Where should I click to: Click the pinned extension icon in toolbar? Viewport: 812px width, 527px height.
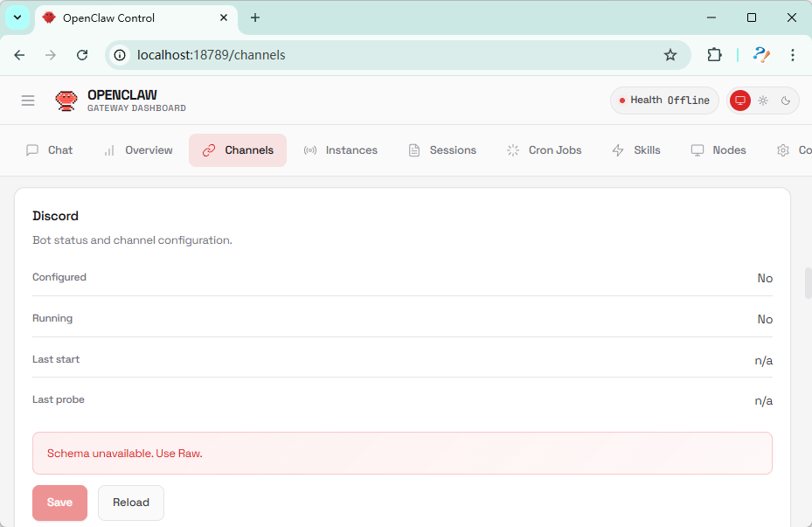(761, 55)
